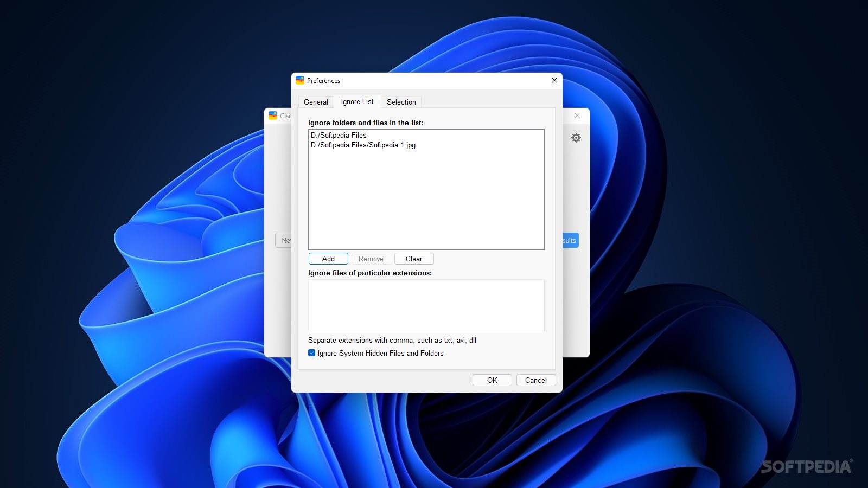The width and height of the screenshot is (868, 488).
Task: Click the Remove button
Action: tap(371, 259)
